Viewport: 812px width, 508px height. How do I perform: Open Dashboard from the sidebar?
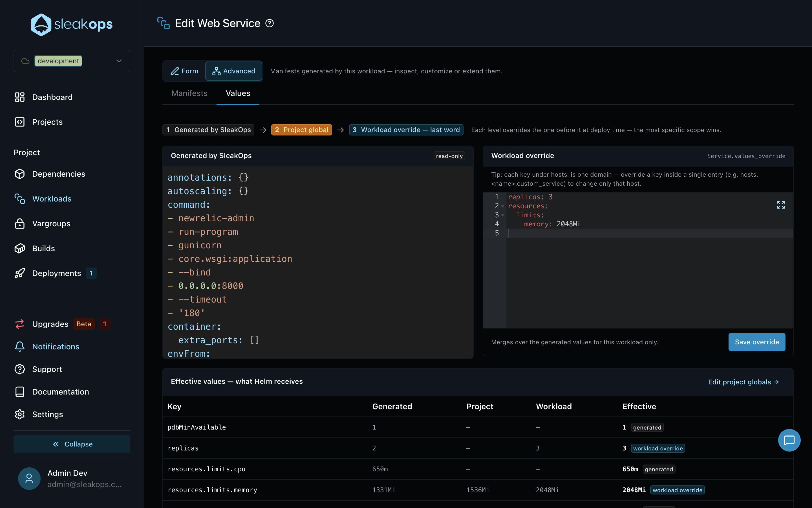[52, 97]
